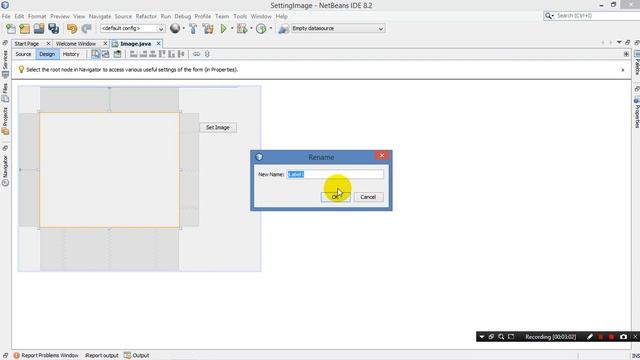Expand the Profile Project dropdown arrow

coord(271,29)
